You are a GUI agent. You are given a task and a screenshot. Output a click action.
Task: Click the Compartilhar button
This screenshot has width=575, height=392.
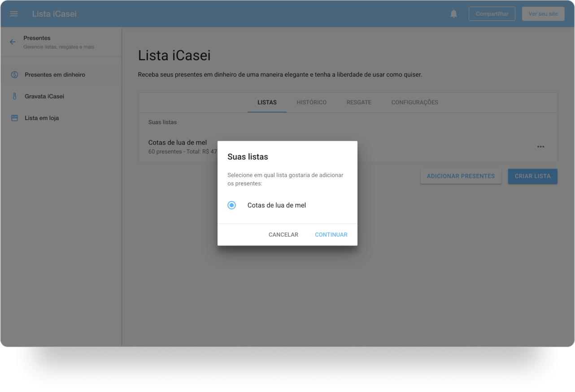[x=492, y=14]
